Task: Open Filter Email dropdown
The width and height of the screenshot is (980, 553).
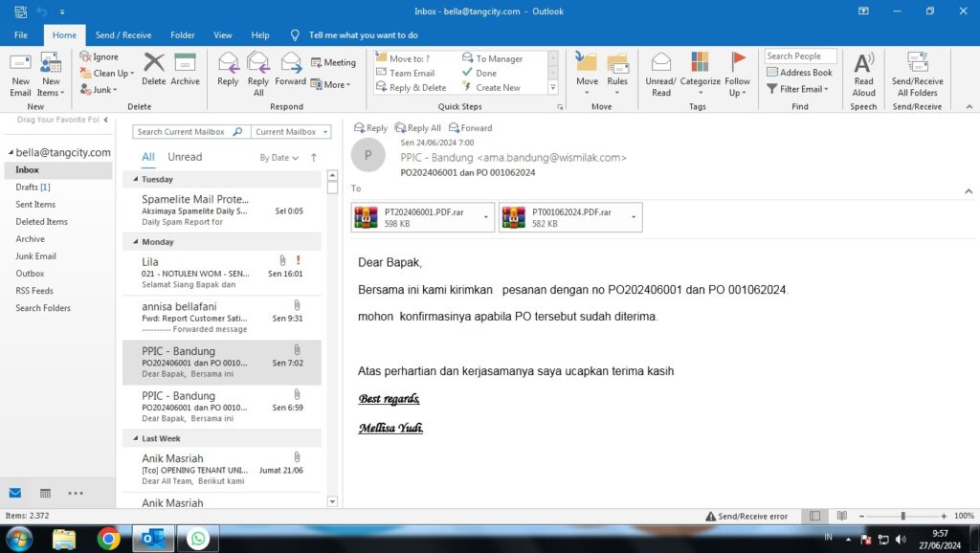Action: click(797, 89)
